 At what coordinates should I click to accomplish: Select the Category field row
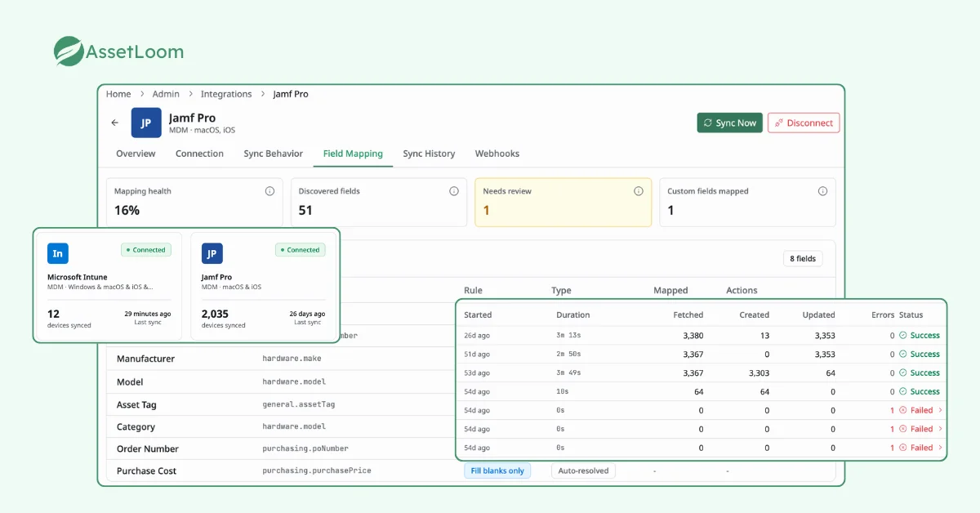tap(279, 426)
